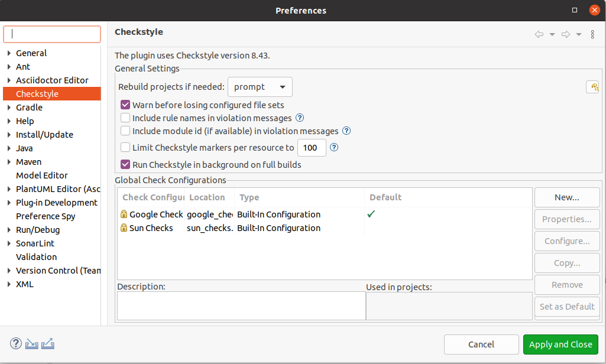Image resolution: width=606 pixels, height=364 pixels.
Task: Close the Preferences dialog window
Action: click(x=594, y=10)
